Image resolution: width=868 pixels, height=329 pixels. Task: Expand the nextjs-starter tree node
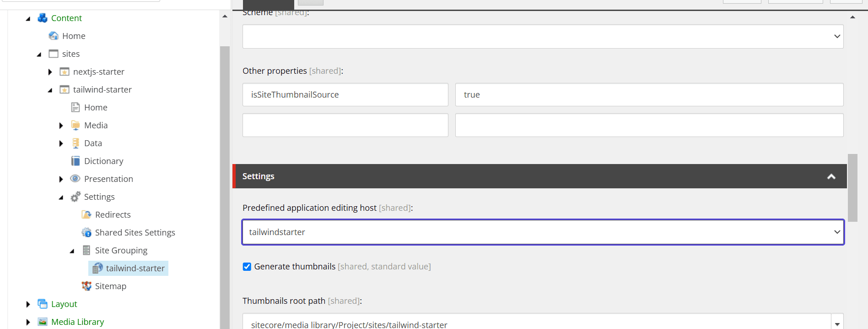tap(50, 72)
